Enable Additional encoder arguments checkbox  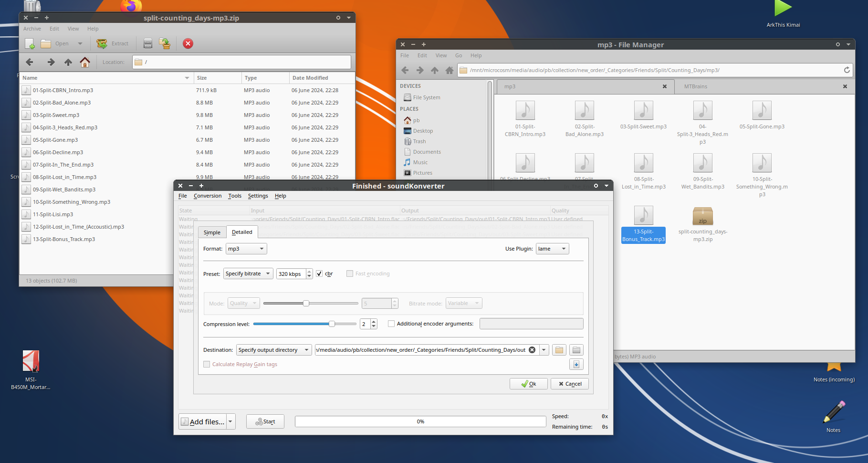tap(391, 324)
